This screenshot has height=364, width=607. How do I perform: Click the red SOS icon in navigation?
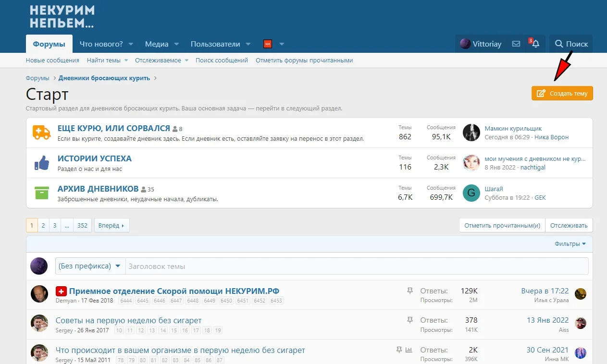point(268,44)
